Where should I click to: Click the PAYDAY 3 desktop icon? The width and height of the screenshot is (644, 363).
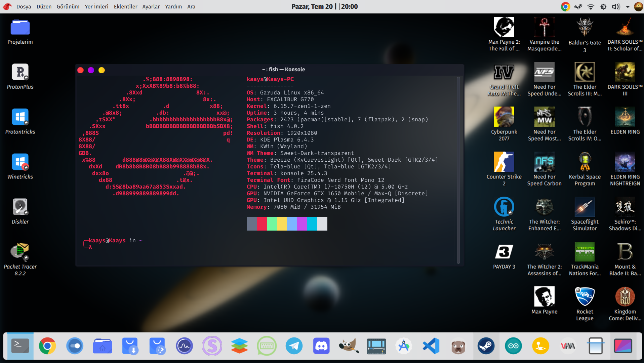point(504,256)
